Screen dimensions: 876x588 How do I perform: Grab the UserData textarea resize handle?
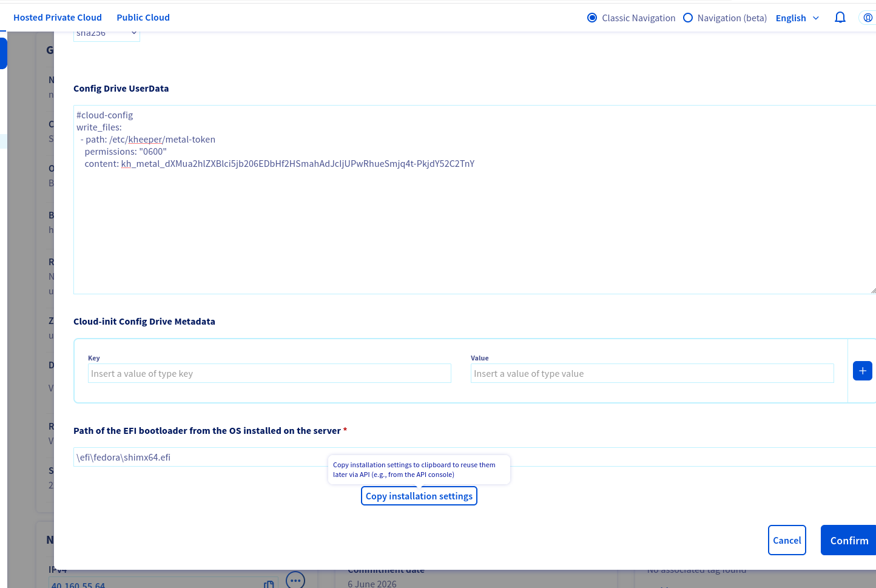coord(872,291)
